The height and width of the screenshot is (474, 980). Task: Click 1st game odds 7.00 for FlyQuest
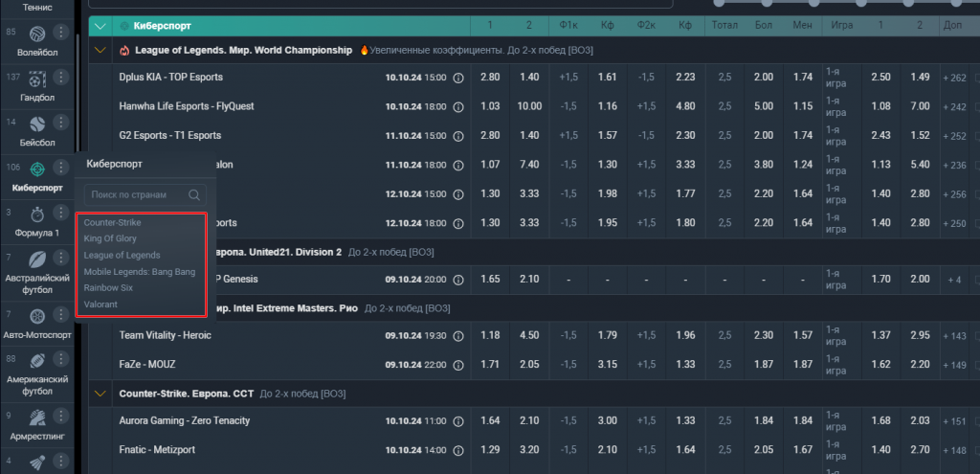(x=920, y=106)
